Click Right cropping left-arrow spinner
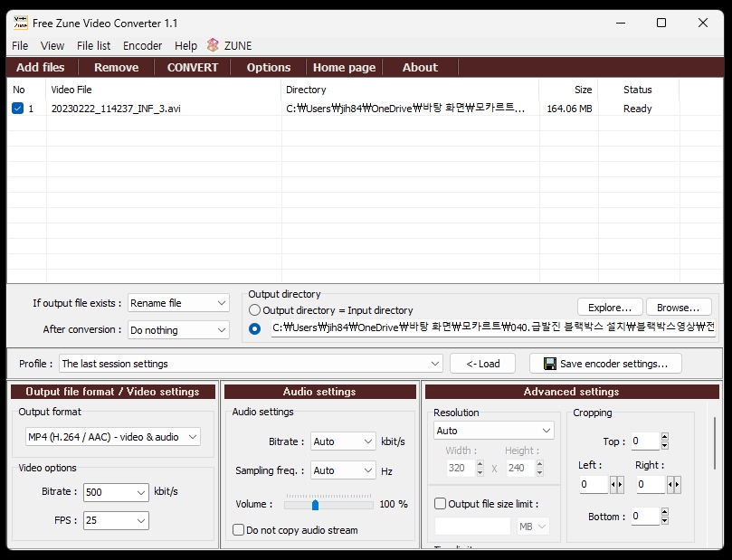Image resolution: width=732 pixels, height=560 pixels. click(670, 484)
